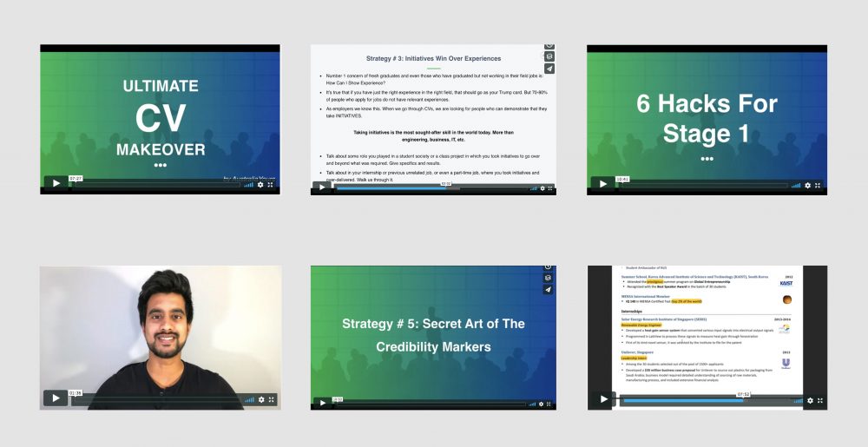868x447 pixels.
Task: Open settings gear on KAIST resume video
Action: tap(810, 400)
